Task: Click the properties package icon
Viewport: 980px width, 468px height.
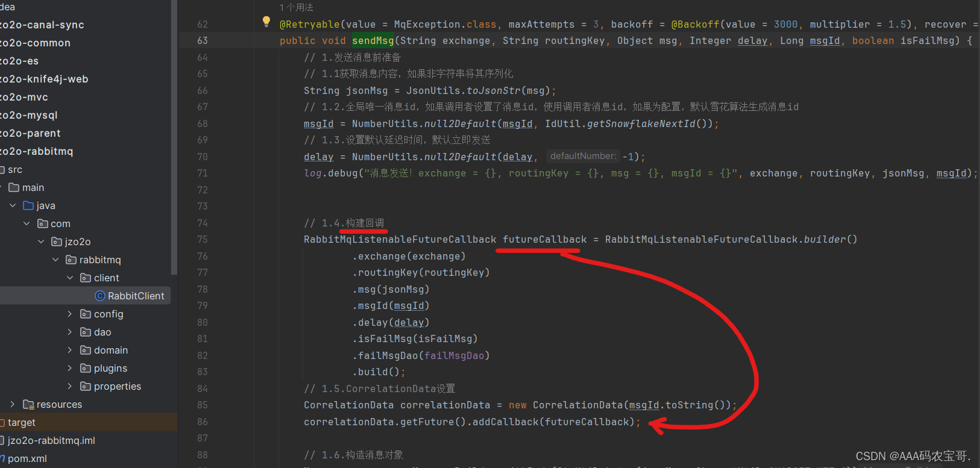Action: (86, 386)
